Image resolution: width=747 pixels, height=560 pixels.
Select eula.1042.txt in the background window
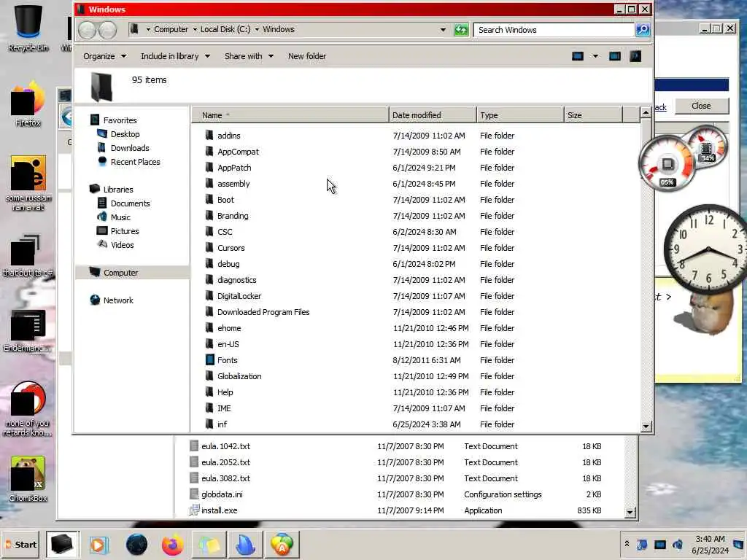point(225,446)
